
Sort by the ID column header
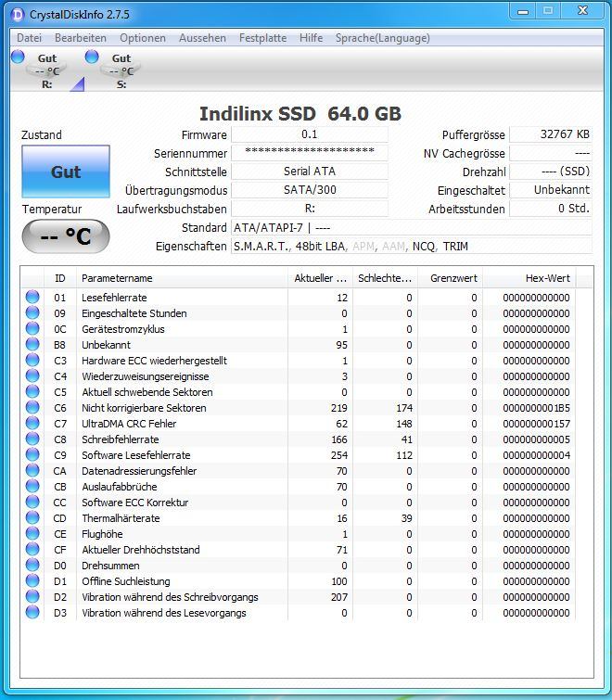point(60,278)
